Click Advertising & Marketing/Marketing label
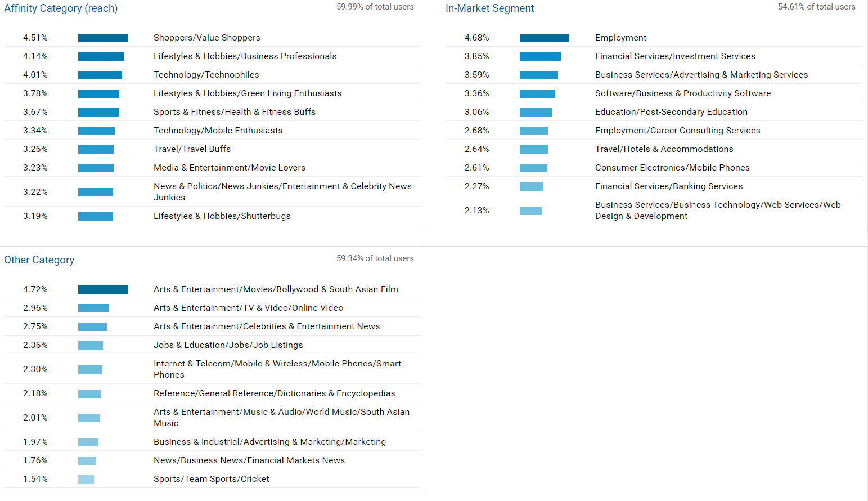Viewport: 868px width, 501px height. [x=270, y=442]
